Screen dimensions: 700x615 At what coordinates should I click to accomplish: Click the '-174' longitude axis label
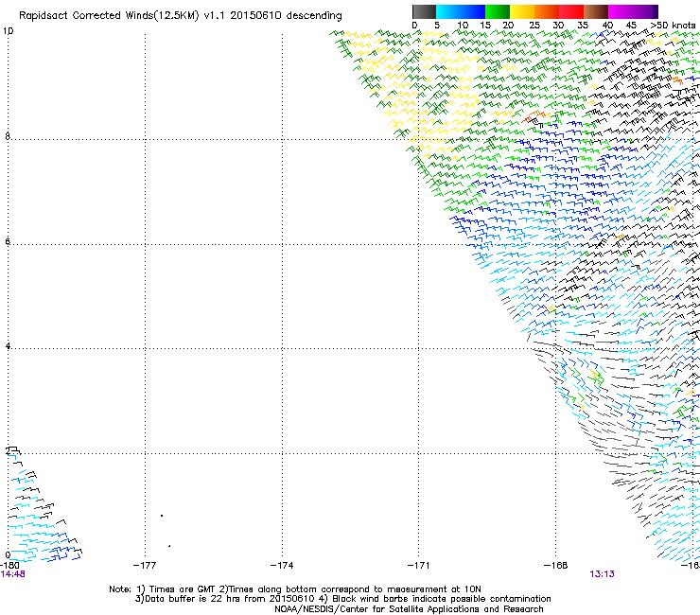282,566
